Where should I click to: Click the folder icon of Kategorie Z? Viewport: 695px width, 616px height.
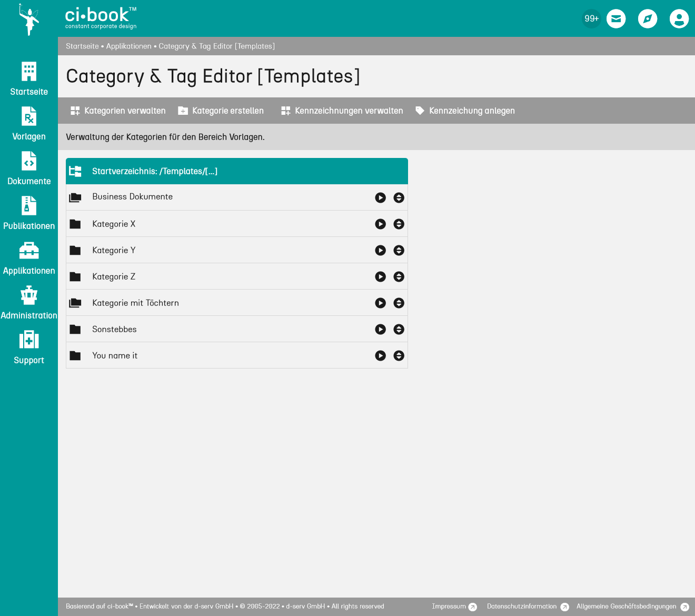click(75, 276)
